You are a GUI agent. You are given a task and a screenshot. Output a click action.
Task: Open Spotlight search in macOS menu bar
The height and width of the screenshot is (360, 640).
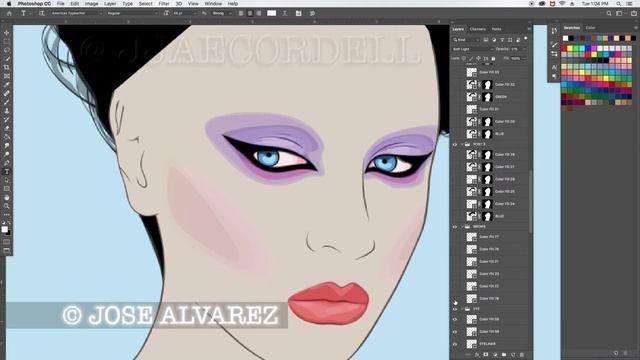point(619,4)
